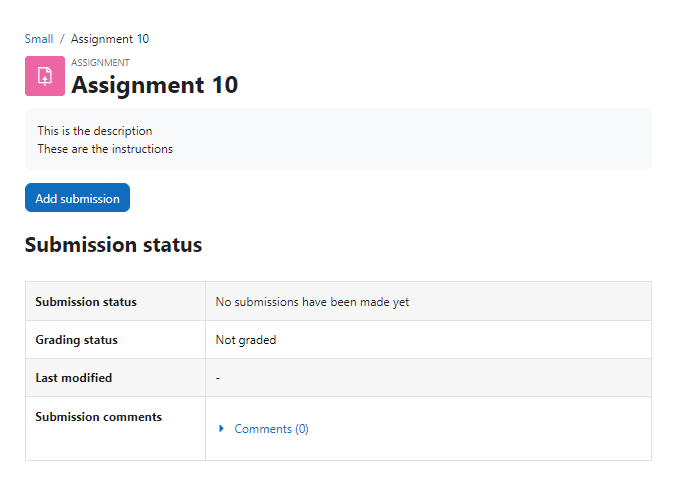This screenshot has height=483, width=689.
Task: Click the Submission comments row label
Action: click(x=98, y=417)
